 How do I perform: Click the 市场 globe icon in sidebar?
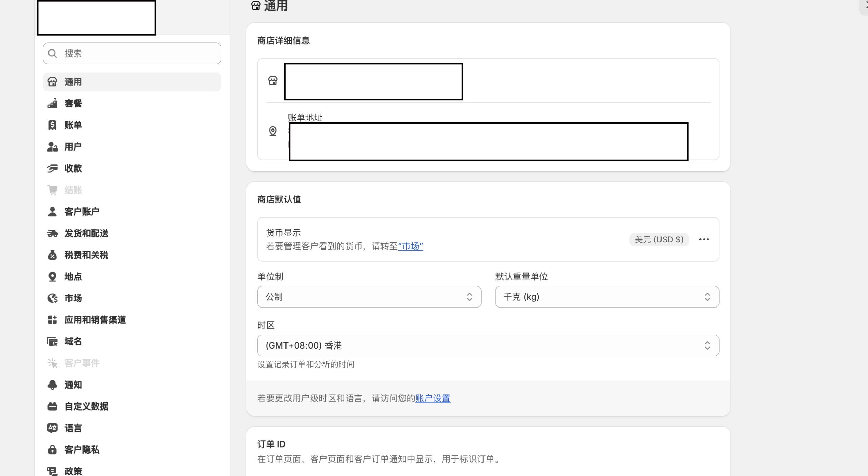pos(52,298)
